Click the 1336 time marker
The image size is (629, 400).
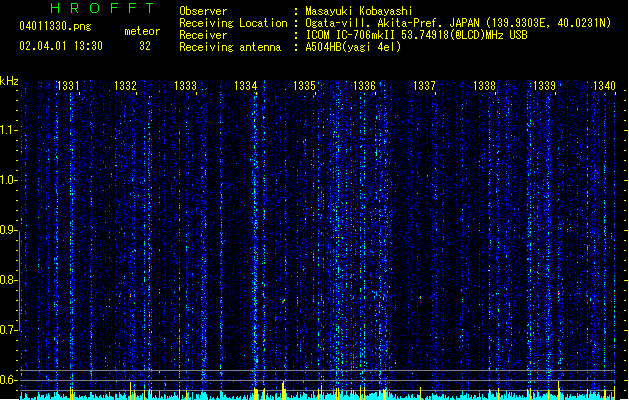tap(364, 86)
